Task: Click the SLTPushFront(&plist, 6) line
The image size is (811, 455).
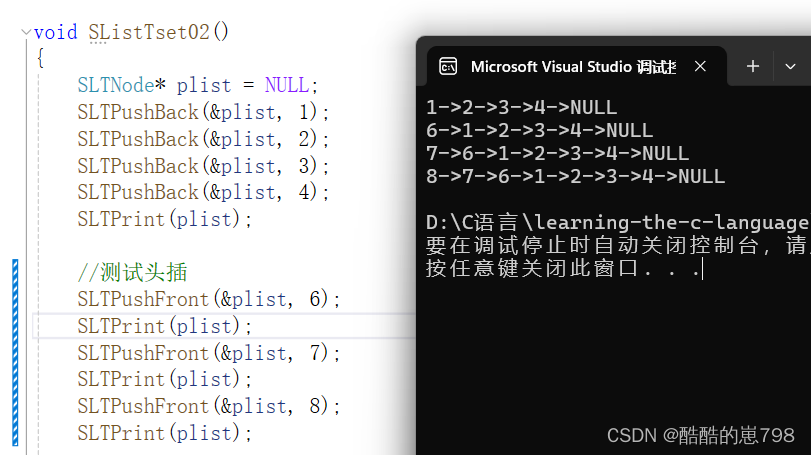Action: click(209, 299)
